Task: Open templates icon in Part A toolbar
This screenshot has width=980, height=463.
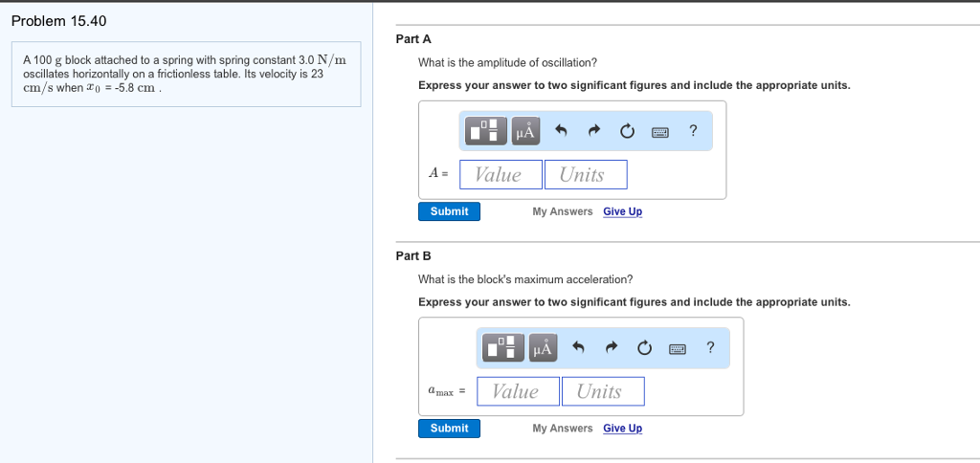Action: tap(487, 131)
